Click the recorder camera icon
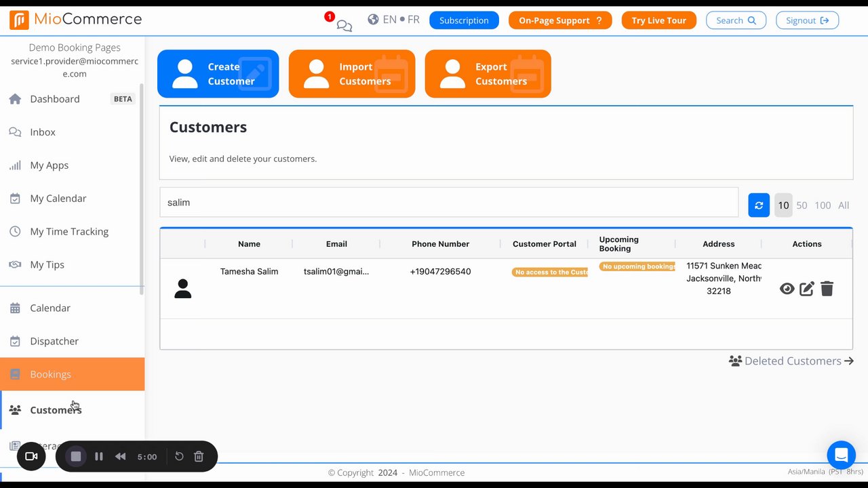The image size is (868, 488). [x=31, y=456]
